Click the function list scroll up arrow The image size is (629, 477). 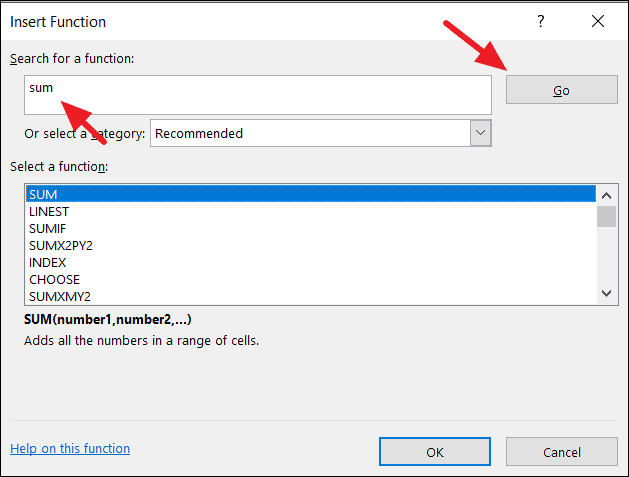(x=607, y=196)
